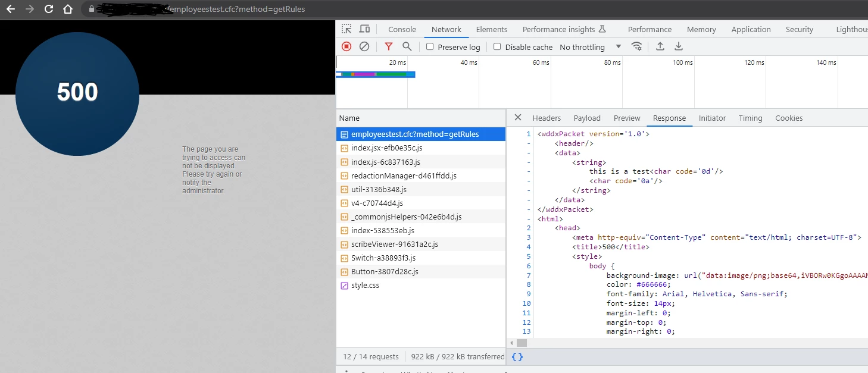Enable the Disable cache checkbox

[x=497, y=46]
